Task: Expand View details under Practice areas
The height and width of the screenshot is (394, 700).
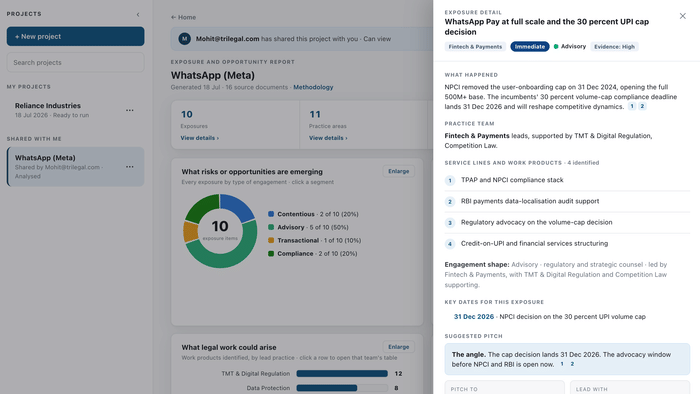Action: click(328, 138)
